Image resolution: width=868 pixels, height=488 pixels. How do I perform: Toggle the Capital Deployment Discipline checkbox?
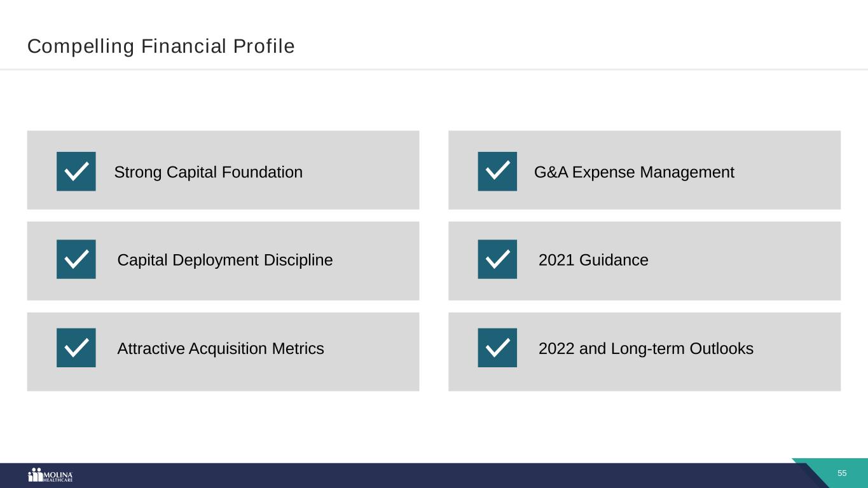click(76, 259)
